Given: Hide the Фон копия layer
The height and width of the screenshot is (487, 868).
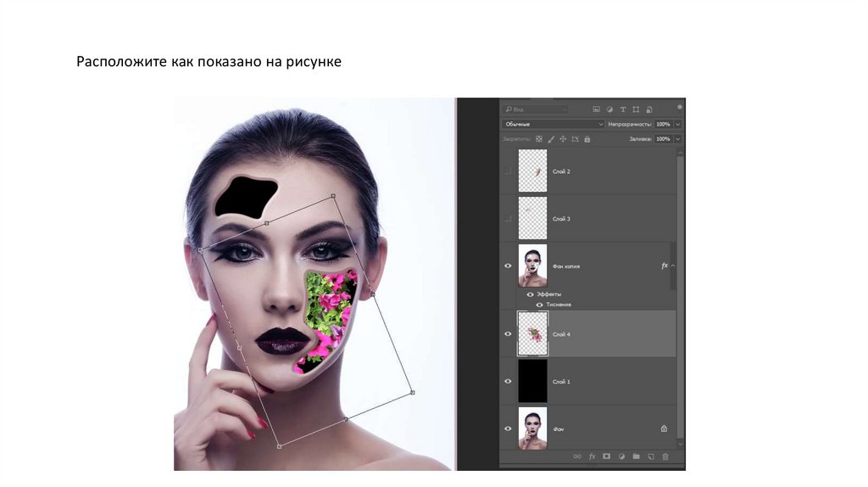Looking at the screenshot, I should (x=508, y=266).
